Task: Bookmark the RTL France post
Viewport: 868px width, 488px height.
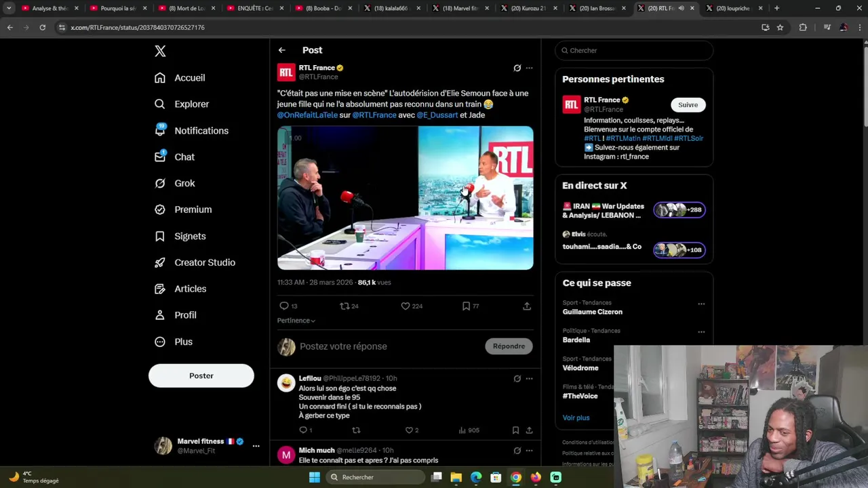Action: (x=466, y=306)
